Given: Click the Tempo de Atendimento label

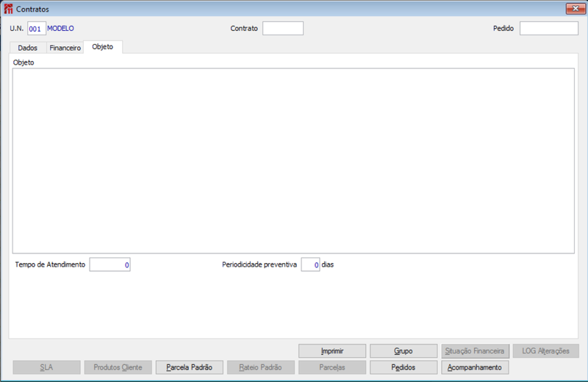Looking at the screenshot, I should (x=50, y=264).
